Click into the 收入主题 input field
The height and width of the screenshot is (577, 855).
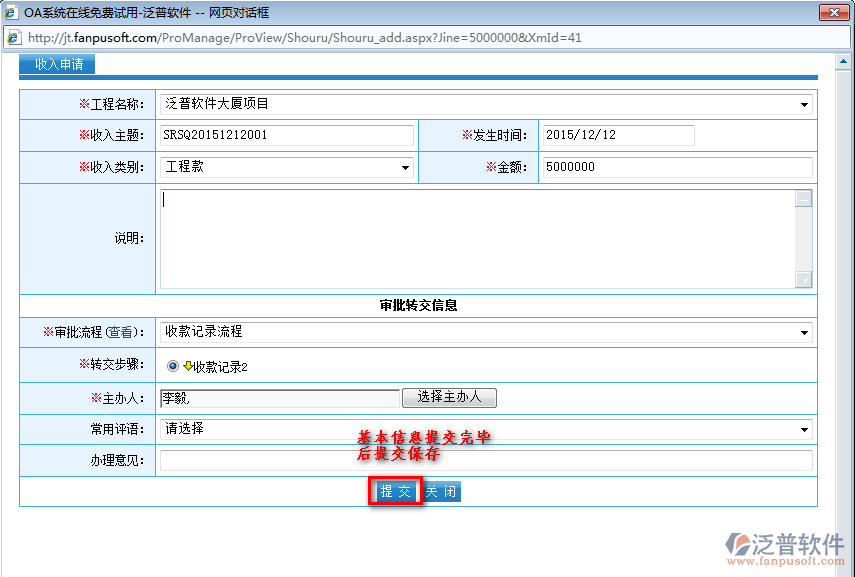(286, 135)
